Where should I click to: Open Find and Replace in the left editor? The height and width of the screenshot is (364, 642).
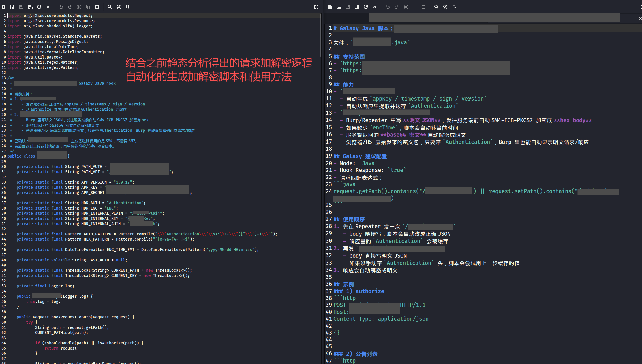tap(119, 7)
